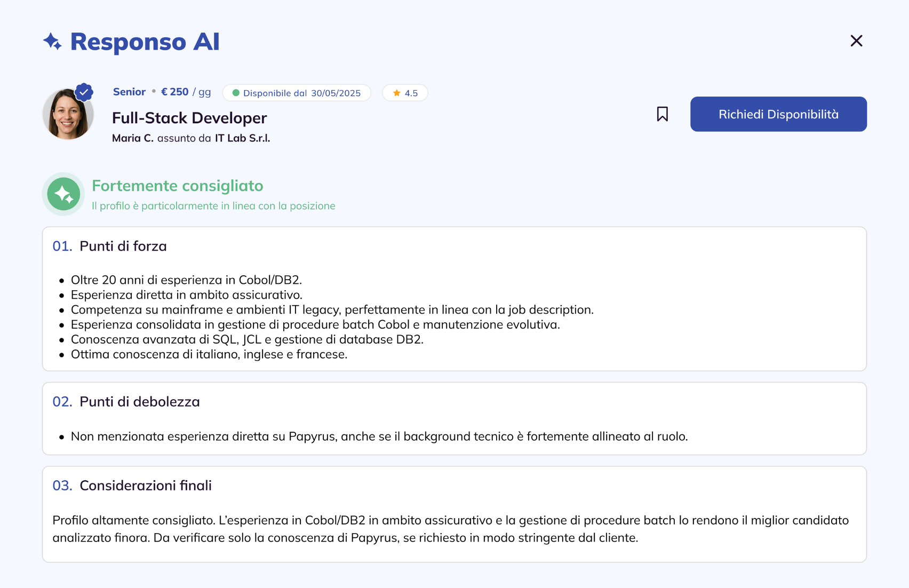Screen dimensions: 909x588
Task: Toggle the Fortemente consigliato recommendation banner
Action: (177, 186)
